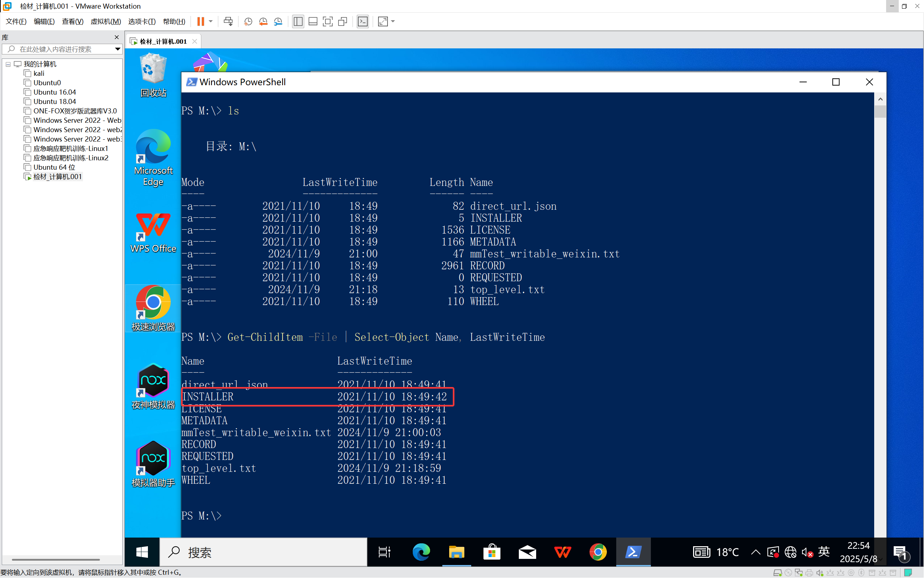
Task: Expand the library search dropdown arrow
Action: (x=117, y=49)
